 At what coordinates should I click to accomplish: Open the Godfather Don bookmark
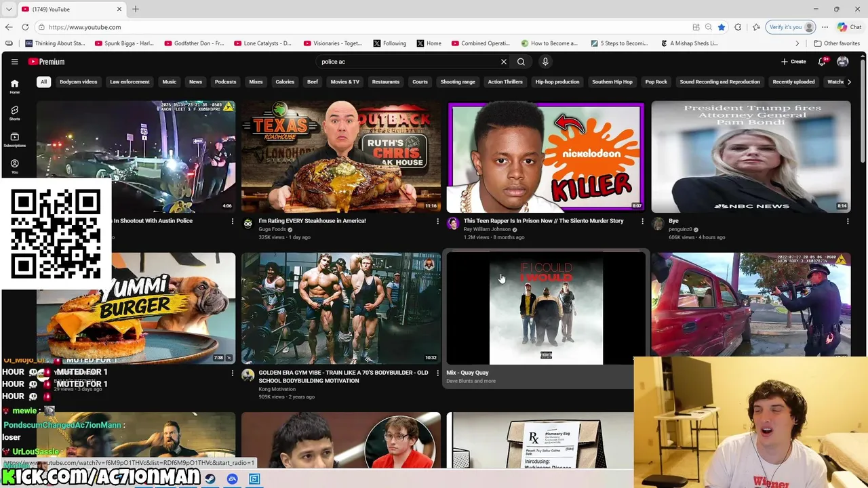(194, 43)
